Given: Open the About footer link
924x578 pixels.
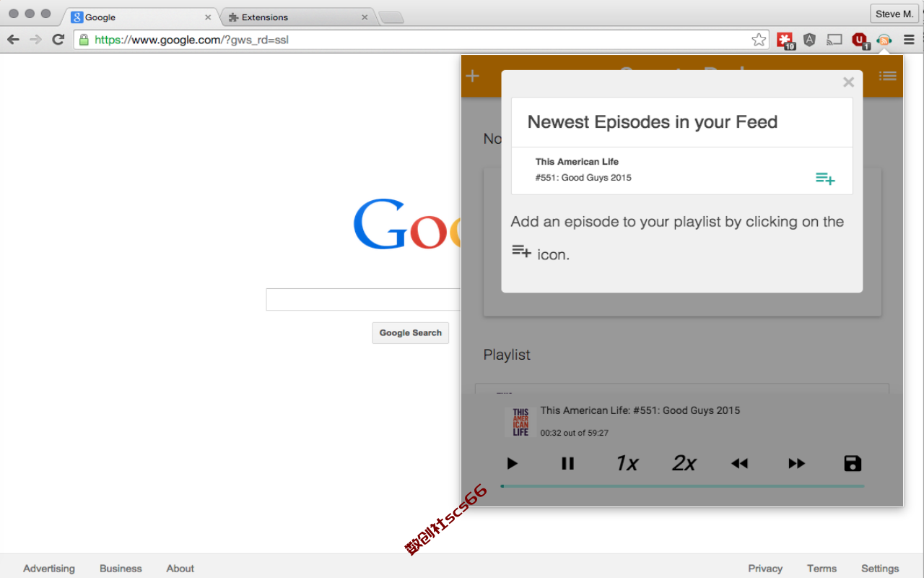Looking at the screenshot, I should coord(180,569).
